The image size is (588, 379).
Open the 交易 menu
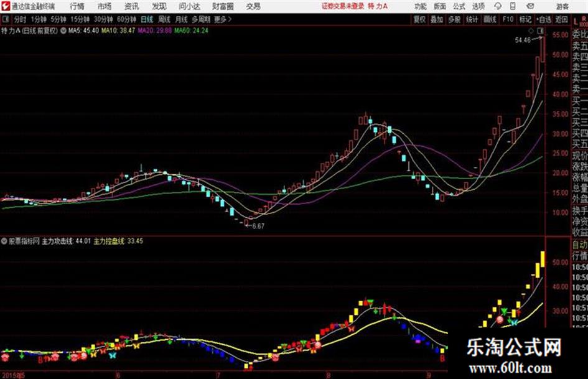pos(253,6)
